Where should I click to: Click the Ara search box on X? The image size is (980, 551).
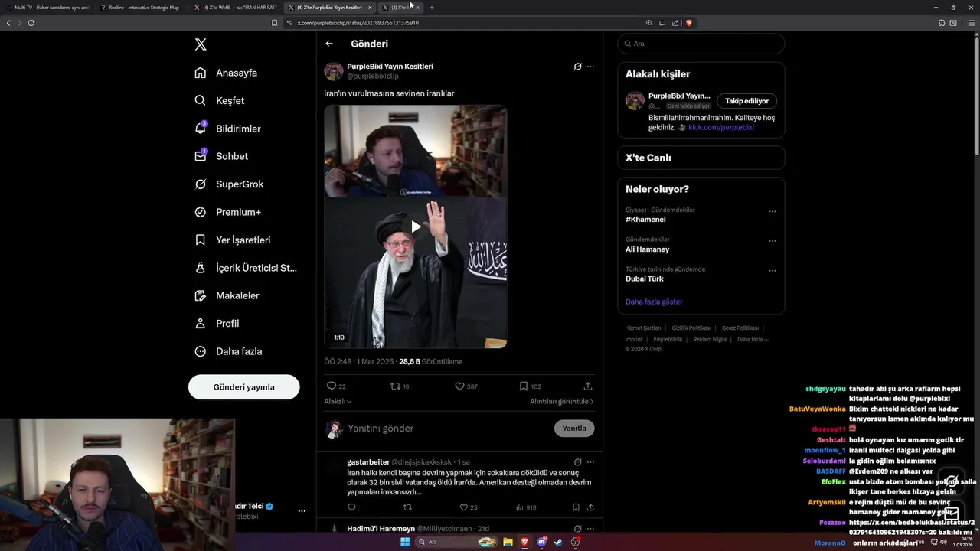point(701,44)
